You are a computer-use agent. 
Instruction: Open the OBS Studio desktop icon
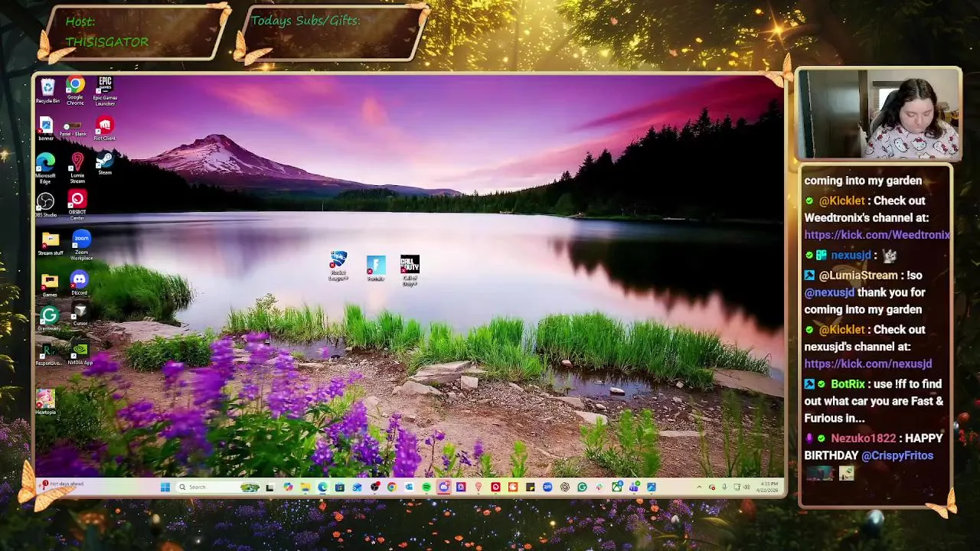coord(46,205)
